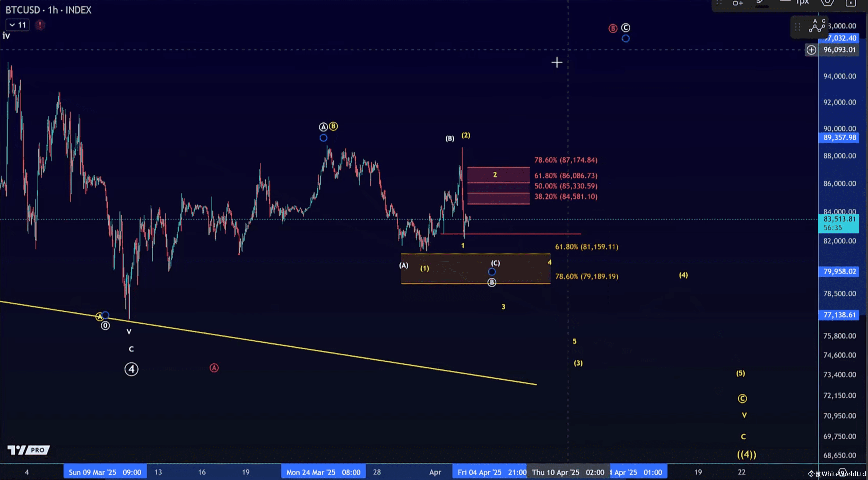
Task: Click the blue anchor circle under the white (C) label
Action: pos(492,272)
